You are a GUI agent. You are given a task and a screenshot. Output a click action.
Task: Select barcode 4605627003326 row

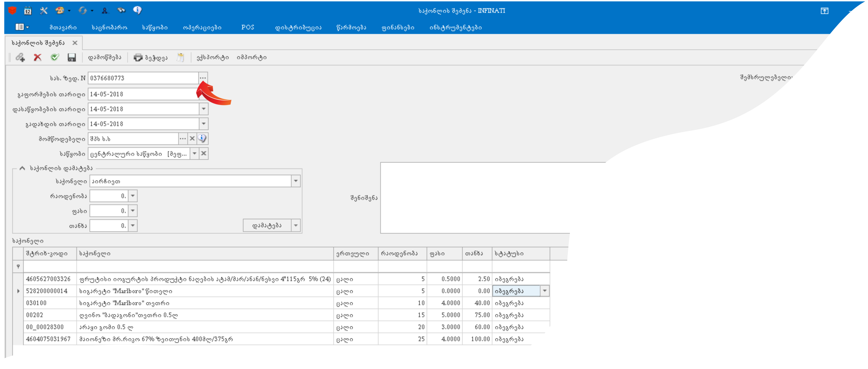click(50, 279)
